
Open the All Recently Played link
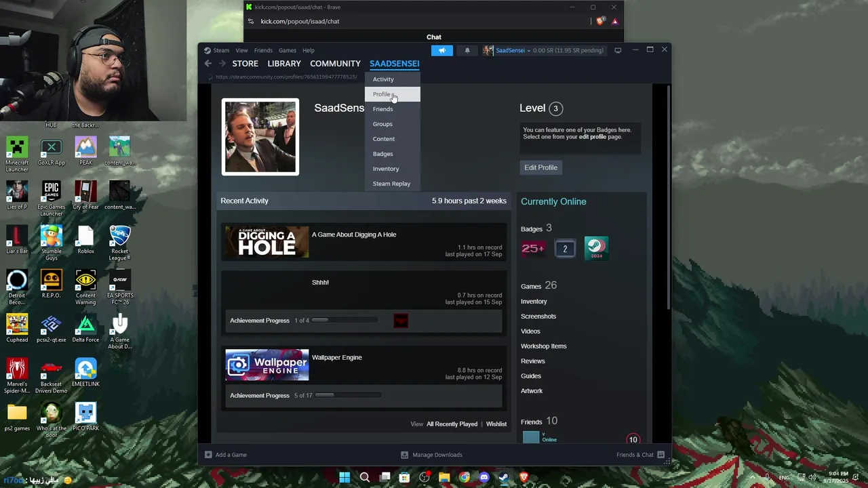pos(452,424)
